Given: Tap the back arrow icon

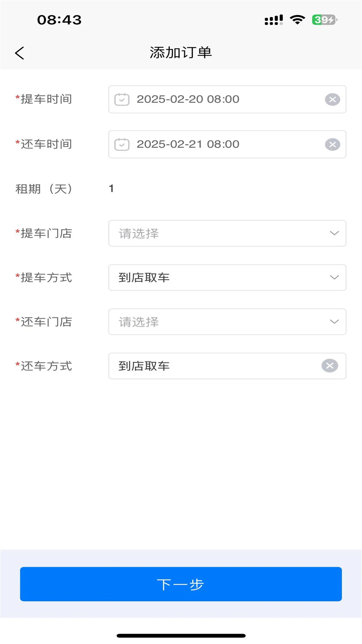Looking at the screenshot, I should (20, 53).
